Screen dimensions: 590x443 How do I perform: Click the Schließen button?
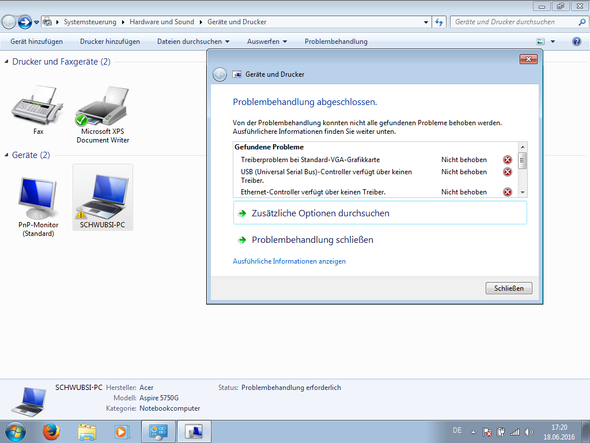[509, 288]
